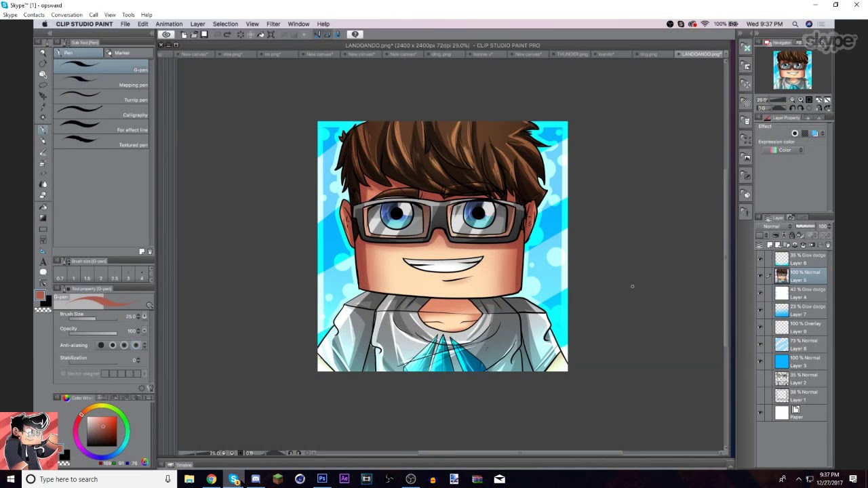Screen dimensions: 868x488
Task: Open File menu
Action: pyautogui.click(x=125, y=24)
